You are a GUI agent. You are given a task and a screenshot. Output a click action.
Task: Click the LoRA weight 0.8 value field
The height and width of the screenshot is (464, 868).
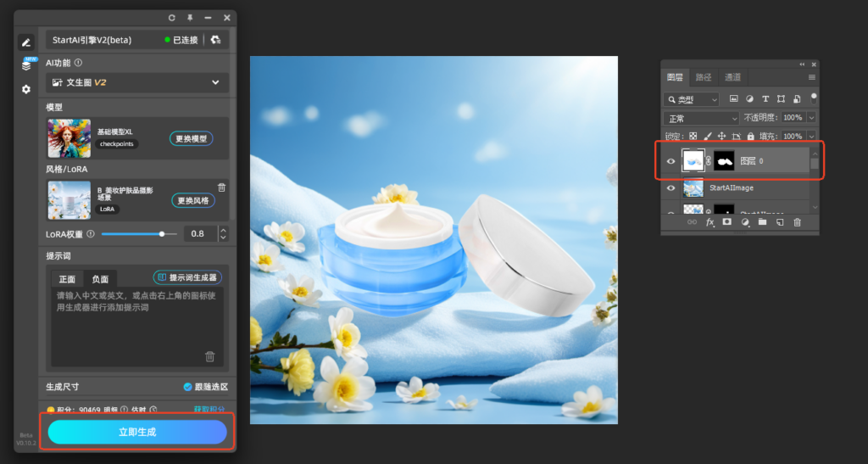point(200,234)
